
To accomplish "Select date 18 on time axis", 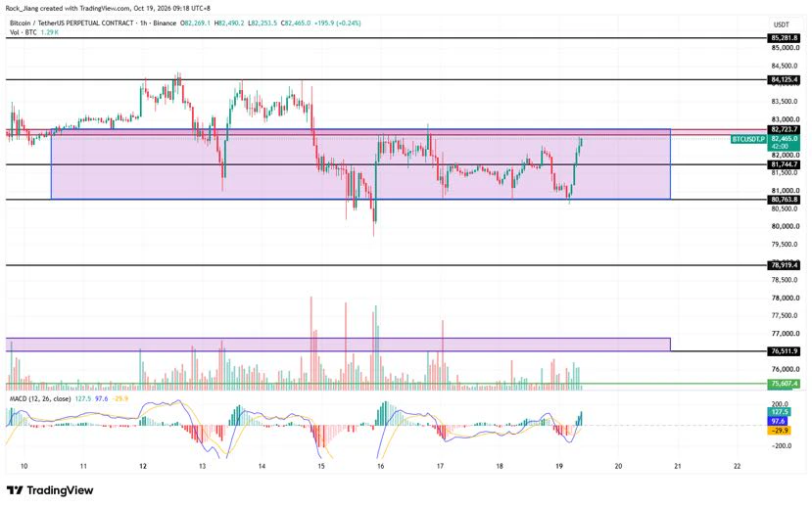I will pyautogui.click(x=500, y=466).
